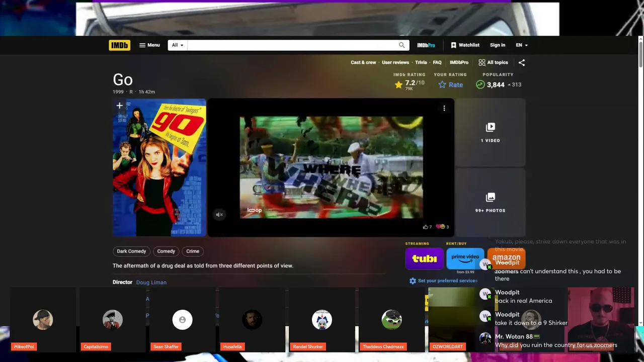This screenshot has height=362, width=644.
Task: Open the hamburger Menu button
Action: tap(149, 45)
